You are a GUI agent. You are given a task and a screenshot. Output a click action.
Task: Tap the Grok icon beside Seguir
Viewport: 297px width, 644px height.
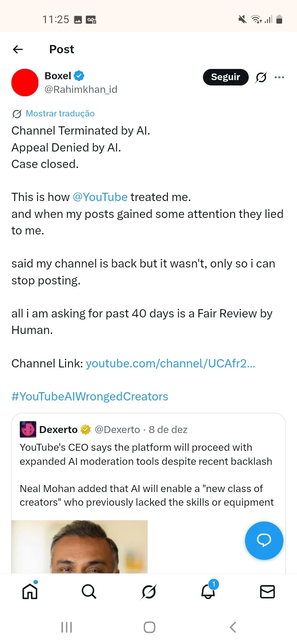click(261, 77)
